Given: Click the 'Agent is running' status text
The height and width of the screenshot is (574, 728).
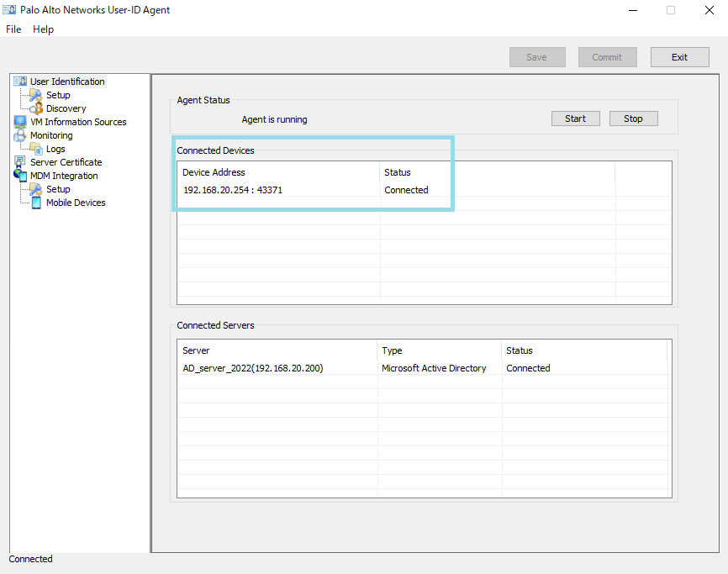Looking at the screenshot, I should pyautogui.click(x=274, y=119).
